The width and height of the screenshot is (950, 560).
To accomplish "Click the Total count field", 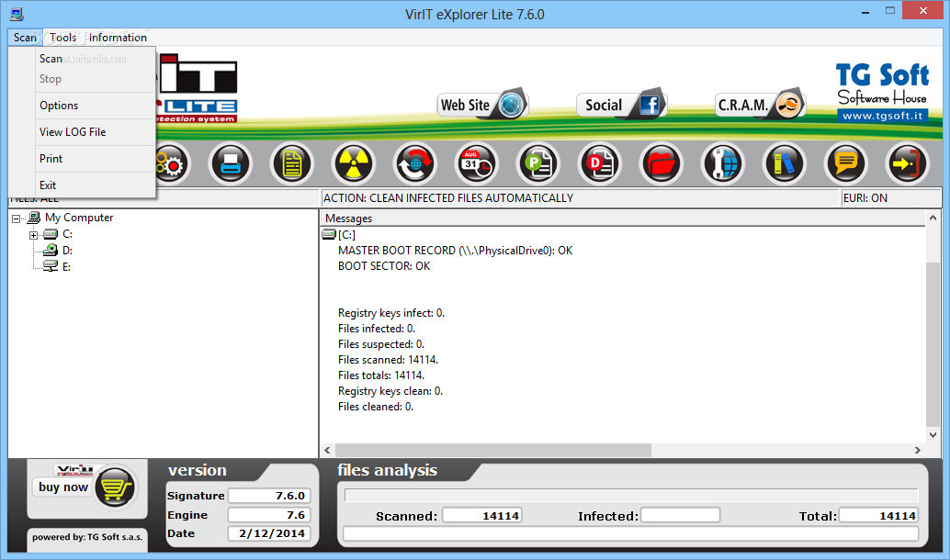I will click(x=878, y=516).
